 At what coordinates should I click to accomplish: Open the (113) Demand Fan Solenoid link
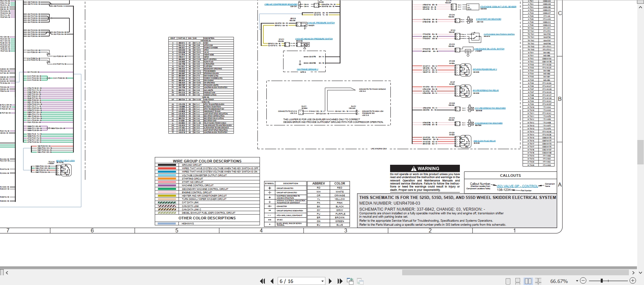(488, 123)
